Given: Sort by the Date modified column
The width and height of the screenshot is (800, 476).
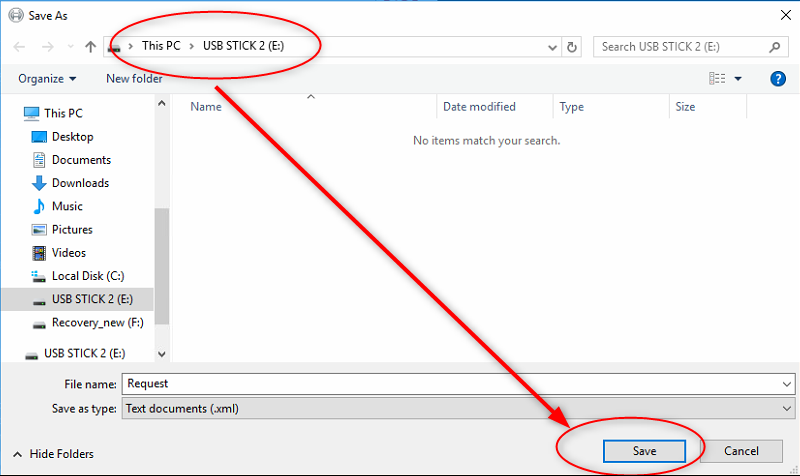Looking at the screenshot, I should pyautogui.click(x=480, y=106).
